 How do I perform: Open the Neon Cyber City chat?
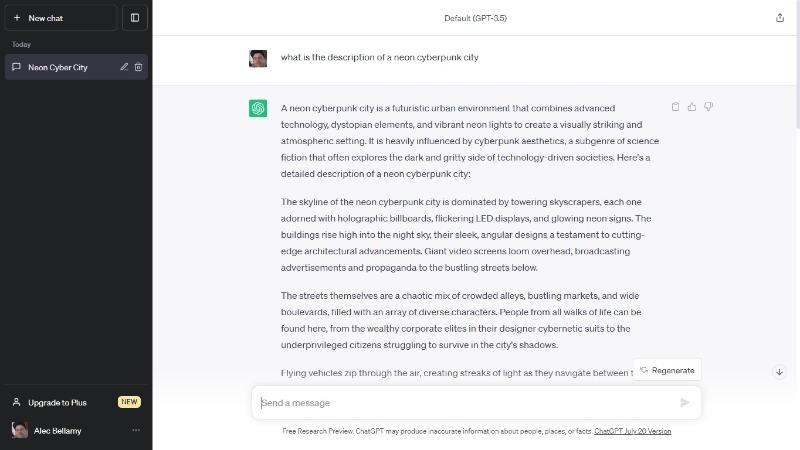[x=60, y=67]
